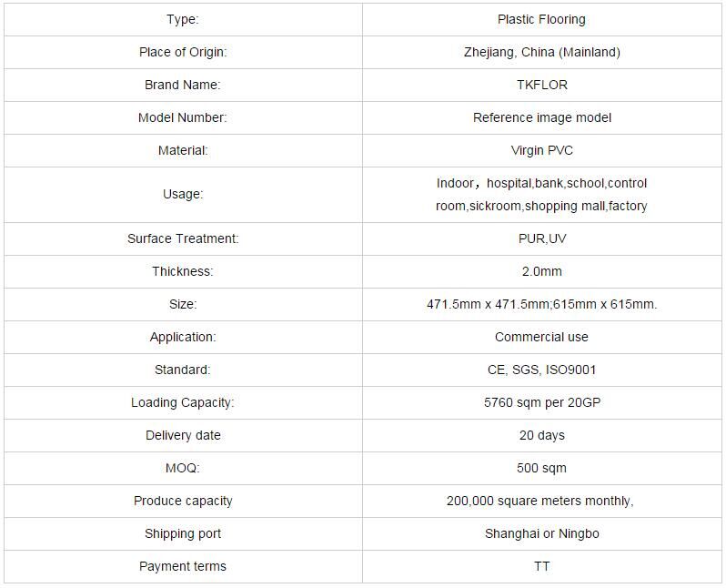
Task: Click the '500 sqm' MOQ value
Action: [x=541, y=468]
